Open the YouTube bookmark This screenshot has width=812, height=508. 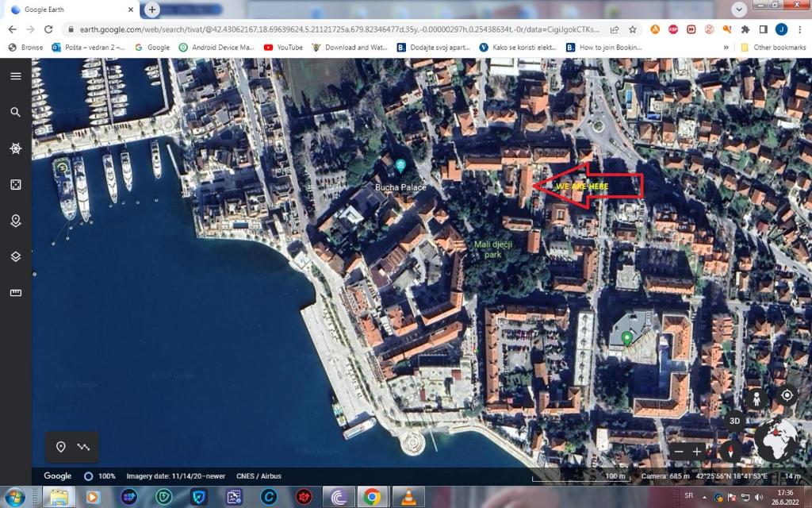(282, 48)
